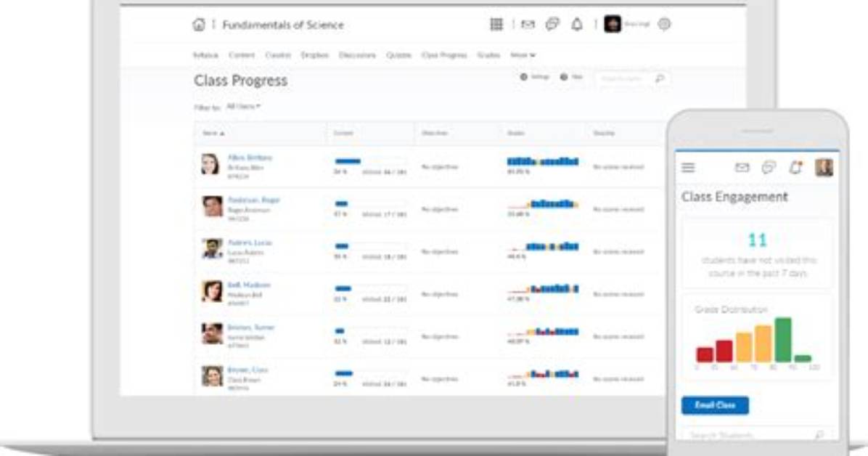This screenshot has width=868, height=456.
Task: Click Anderson, Roger's profile photo
Action: 212,206
